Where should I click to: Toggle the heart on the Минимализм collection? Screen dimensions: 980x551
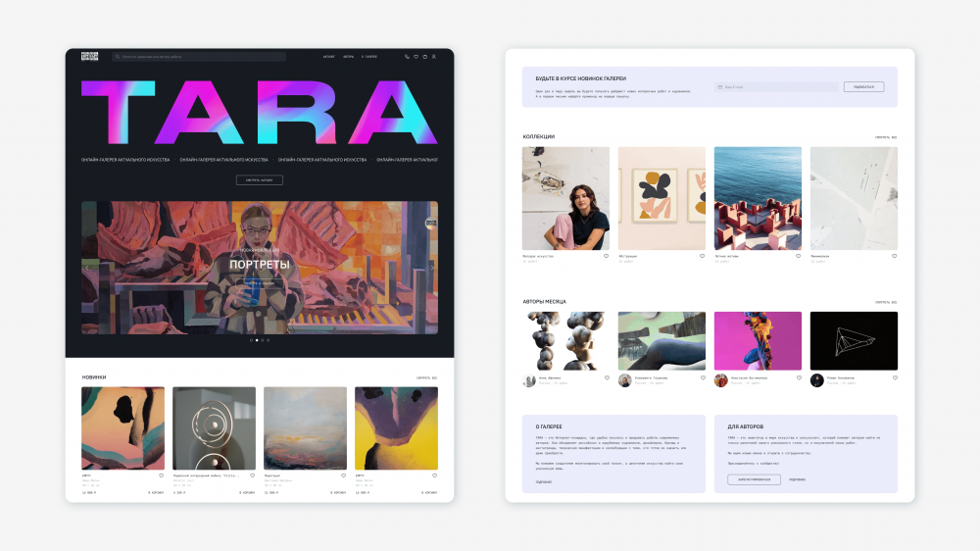[894, 256]
